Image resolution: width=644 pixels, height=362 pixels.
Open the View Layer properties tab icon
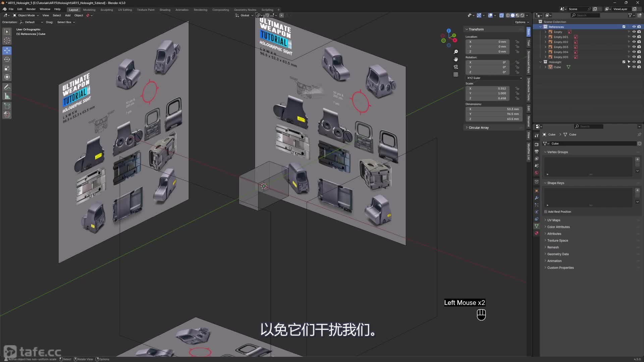(537, 159)
